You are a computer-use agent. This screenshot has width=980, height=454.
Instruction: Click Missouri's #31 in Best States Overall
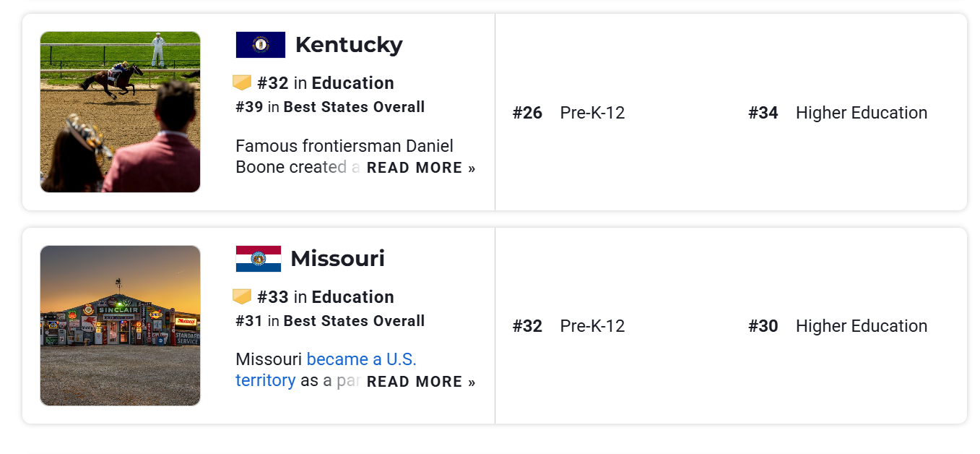[x=330, y=321]
